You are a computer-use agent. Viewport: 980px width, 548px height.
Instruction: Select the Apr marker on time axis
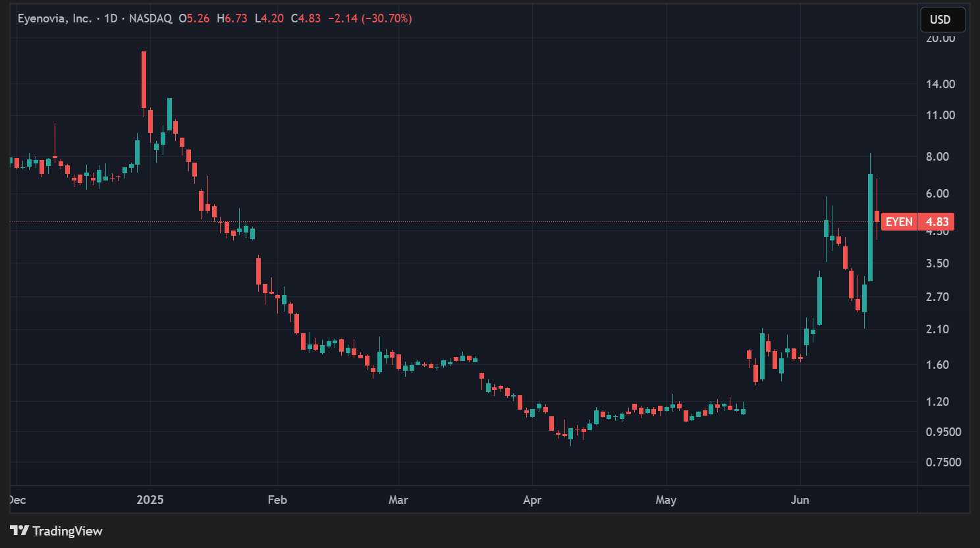click(x=532, y=500)
